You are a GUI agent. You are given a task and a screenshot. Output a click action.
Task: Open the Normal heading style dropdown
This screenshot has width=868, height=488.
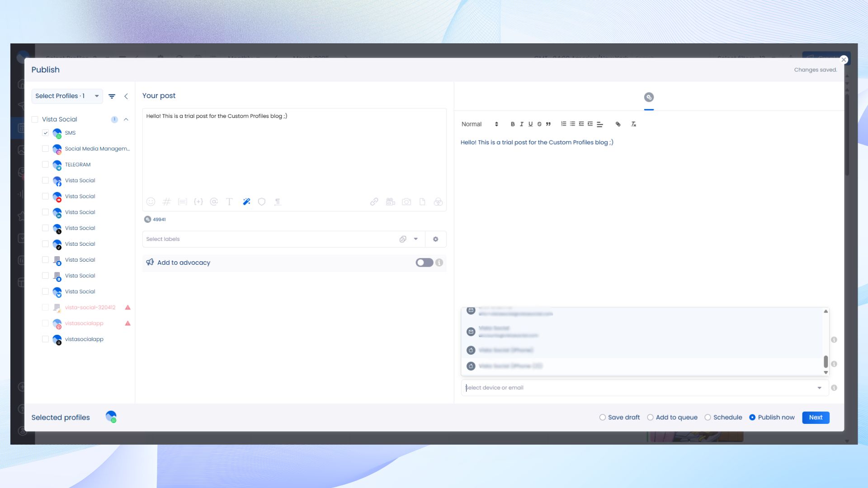pos(479,124)
